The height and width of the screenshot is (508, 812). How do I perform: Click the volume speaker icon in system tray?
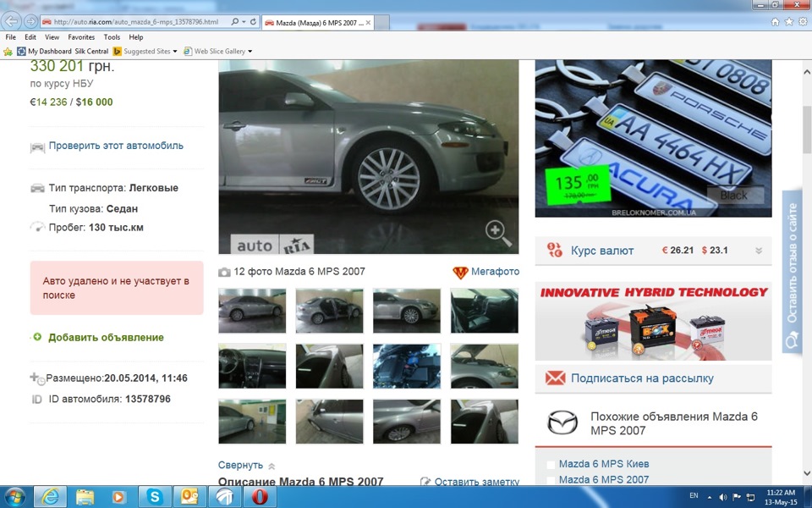tap(723, 497)
